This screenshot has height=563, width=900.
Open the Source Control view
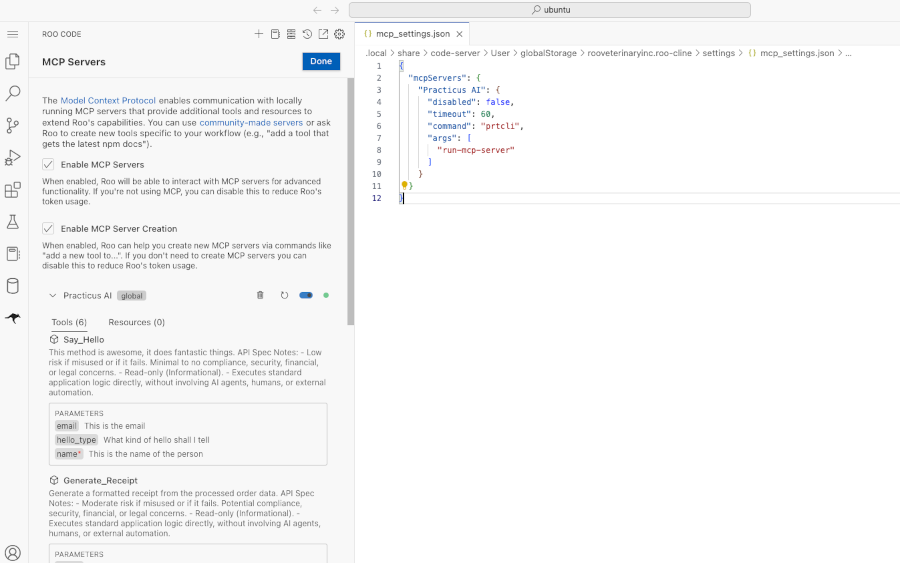point(13,125)
